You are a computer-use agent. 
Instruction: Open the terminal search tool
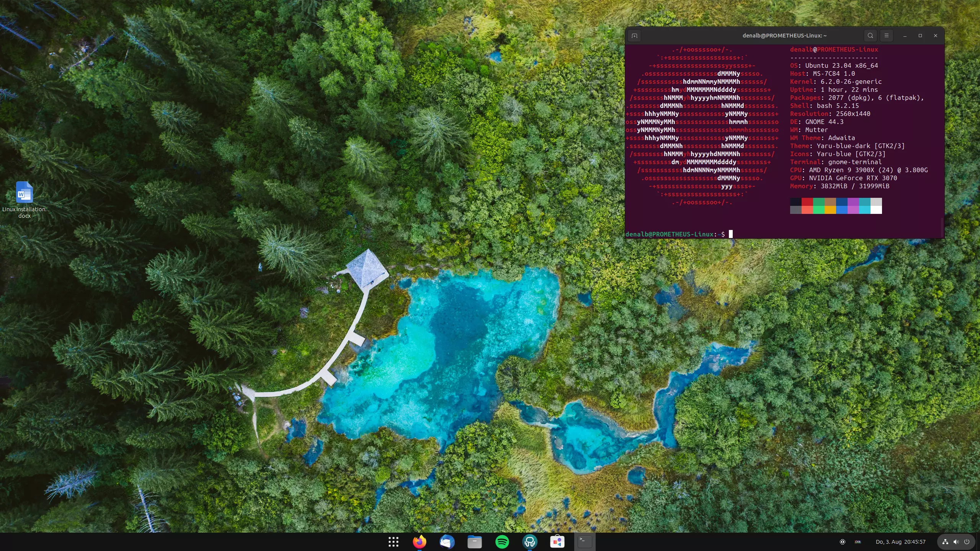click(x=870, y=36)
